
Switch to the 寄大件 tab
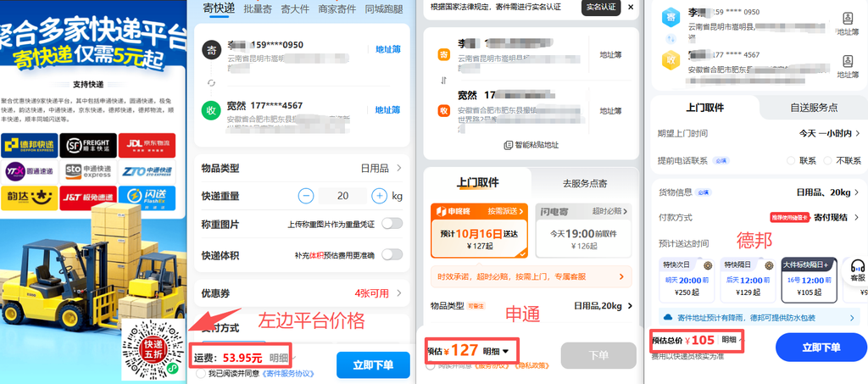click(295, 8)
